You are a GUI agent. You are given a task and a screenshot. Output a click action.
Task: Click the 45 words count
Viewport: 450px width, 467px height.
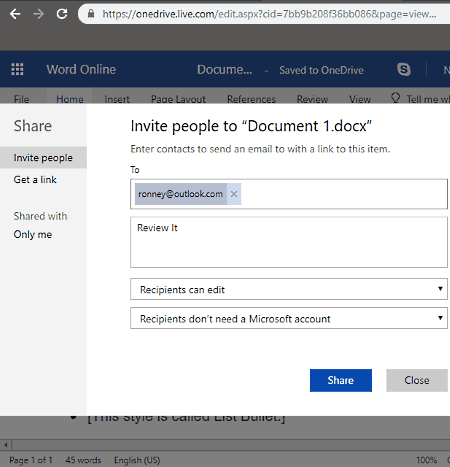coord(83,460)
